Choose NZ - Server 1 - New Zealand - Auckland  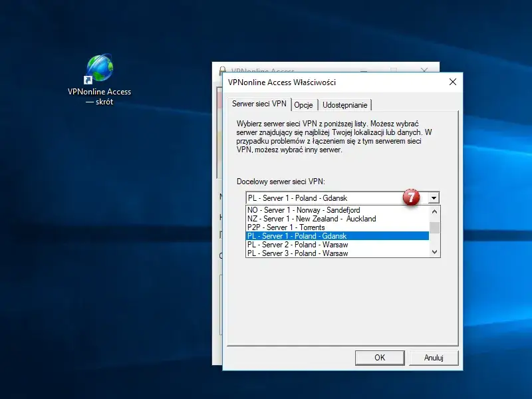coord(311,219)
